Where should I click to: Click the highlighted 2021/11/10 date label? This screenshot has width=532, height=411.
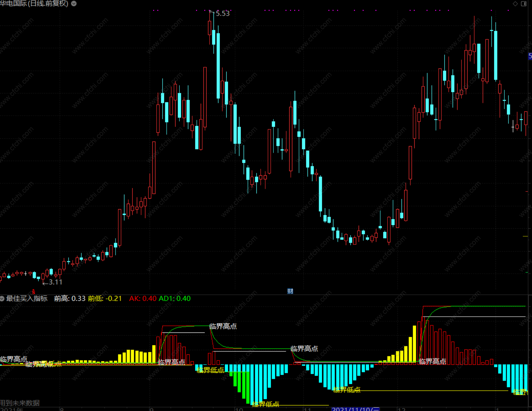(x=356, y=409)
